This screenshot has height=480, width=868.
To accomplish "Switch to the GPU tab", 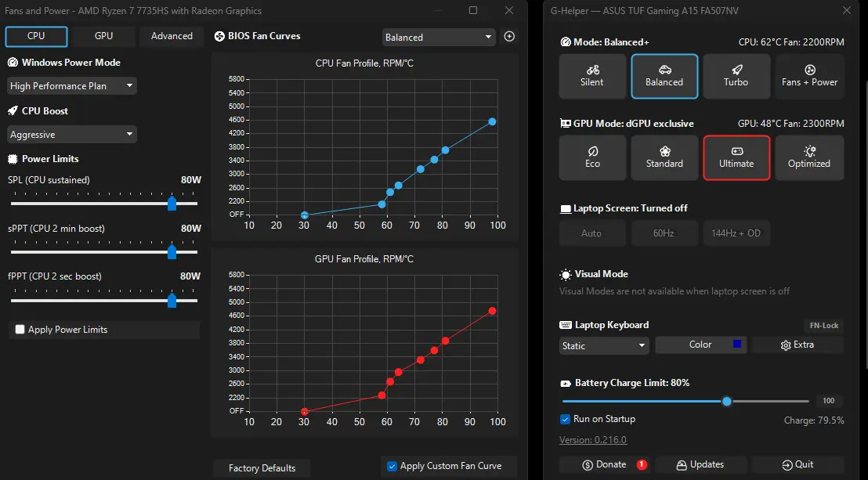I will pos(103,36).
